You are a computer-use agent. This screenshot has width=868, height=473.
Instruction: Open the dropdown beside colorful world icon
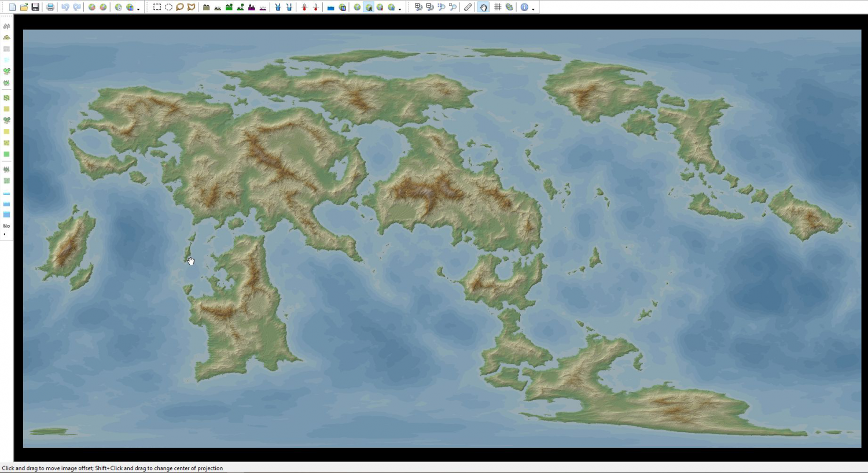tap(138, 8)
